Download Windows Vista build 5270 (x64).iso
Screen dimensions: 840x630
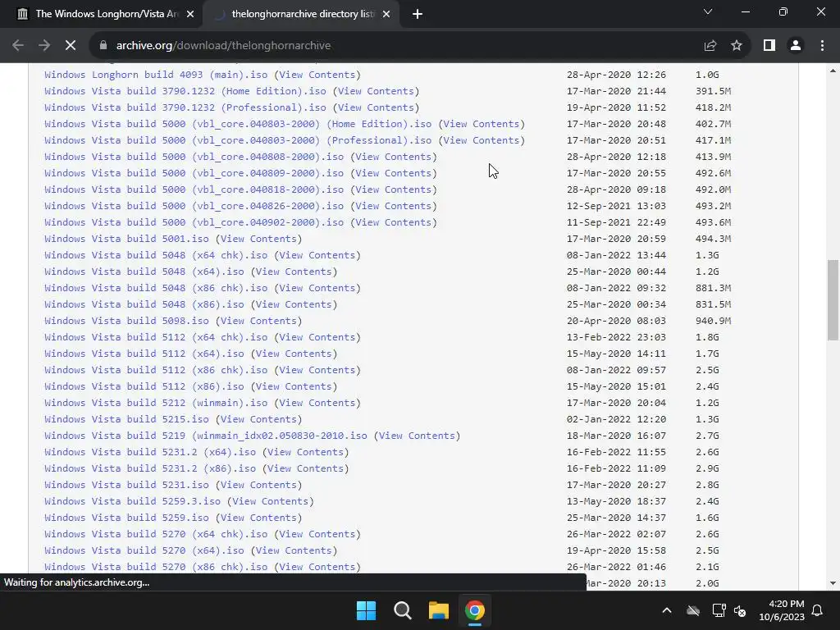(x=144, y=550)
